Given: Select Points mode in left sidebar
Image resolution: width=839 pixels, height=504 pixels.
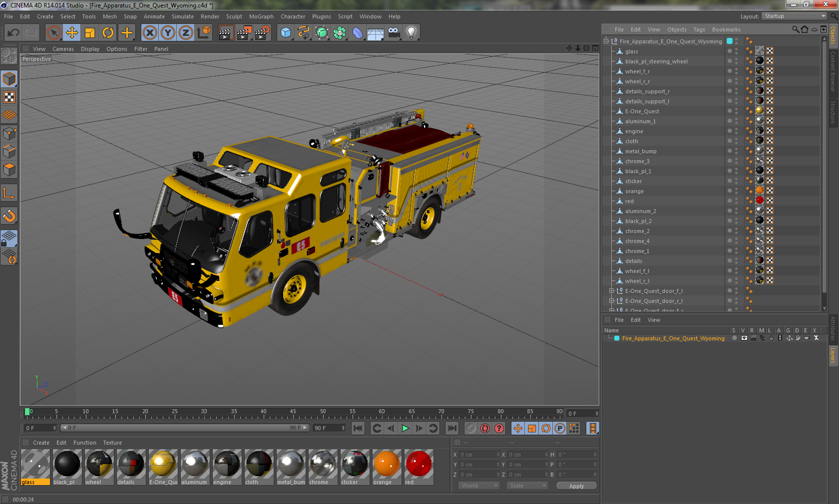Looking at the screenshot, I should tap(9, 134).
